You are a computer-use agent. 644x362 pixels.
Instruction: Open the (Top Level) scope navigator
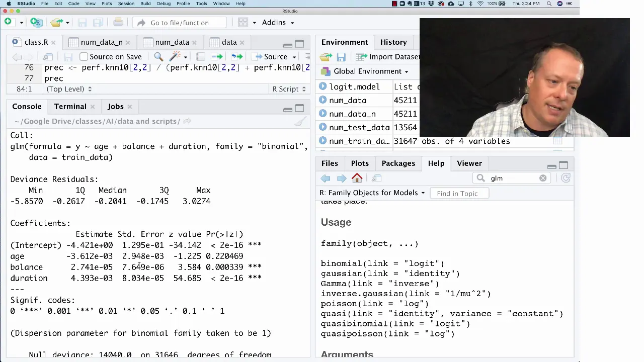coord(69,89)
